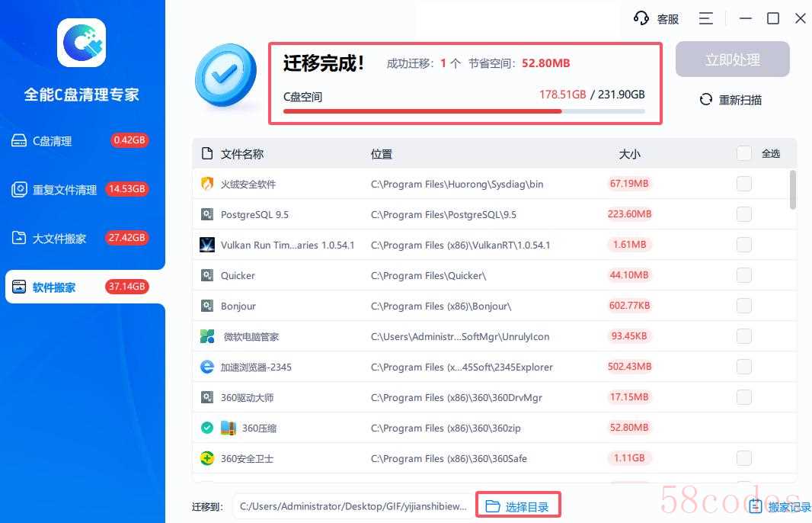Click green migrated checkmark beside 360压缩

tap(207, 428)
